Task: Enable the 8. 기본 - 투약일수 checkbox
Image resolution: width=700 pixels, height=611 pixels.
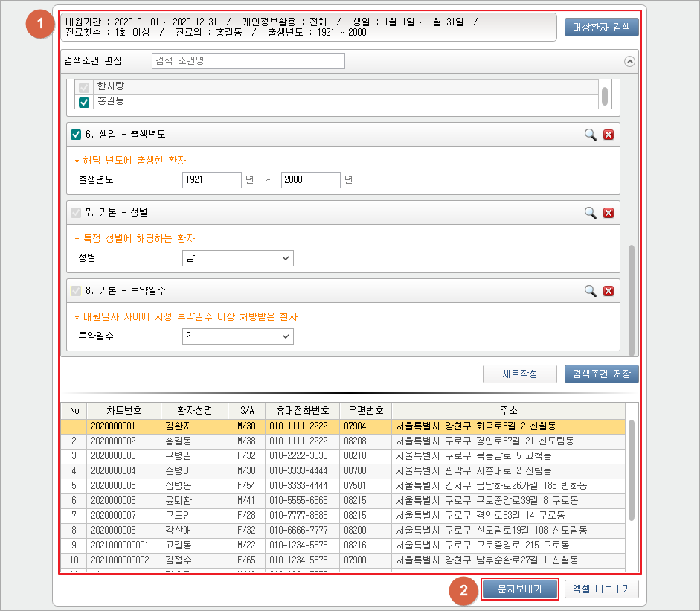Action: (x=75, y=291)
